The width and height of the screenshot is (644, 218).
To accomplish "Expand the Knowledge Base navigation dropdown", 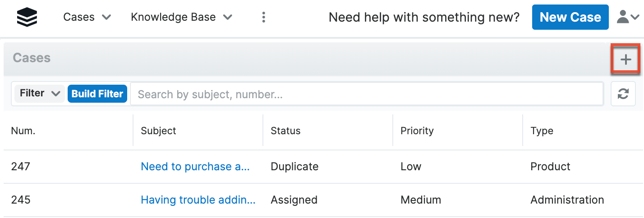I will [181, 18].
